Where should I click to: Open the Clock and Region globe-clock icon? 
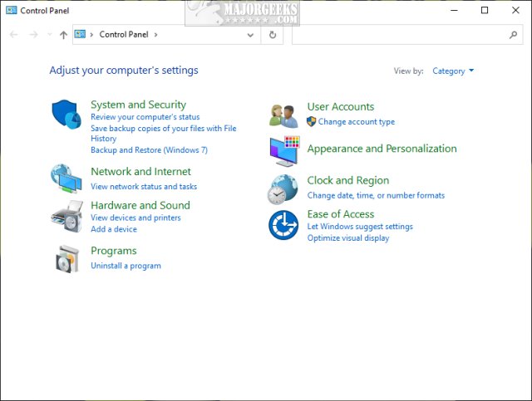(x=283, y=189)
